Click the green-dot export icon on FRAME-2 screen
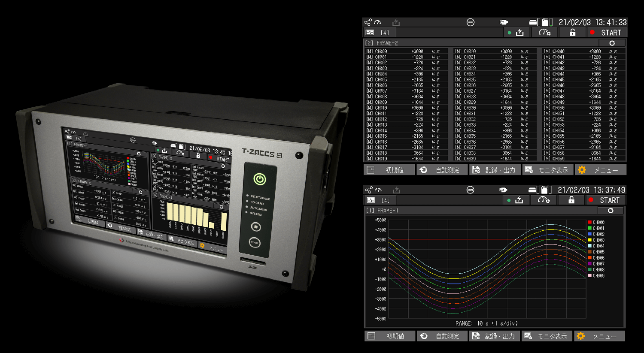The width and height of the screenshot is (644, 353). point(516,33)
